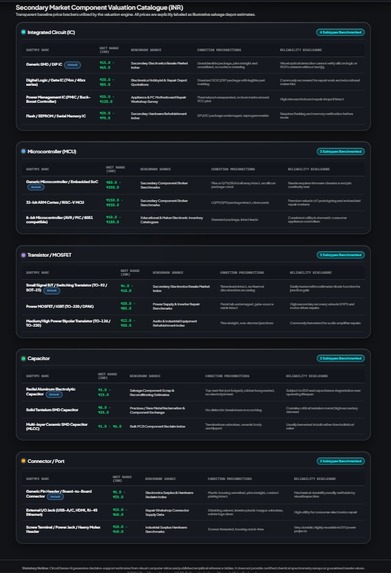Select the Solid Tantalum SMD Capacitor row
This screenshot has width=391, height=573.
tap(194, 410)
